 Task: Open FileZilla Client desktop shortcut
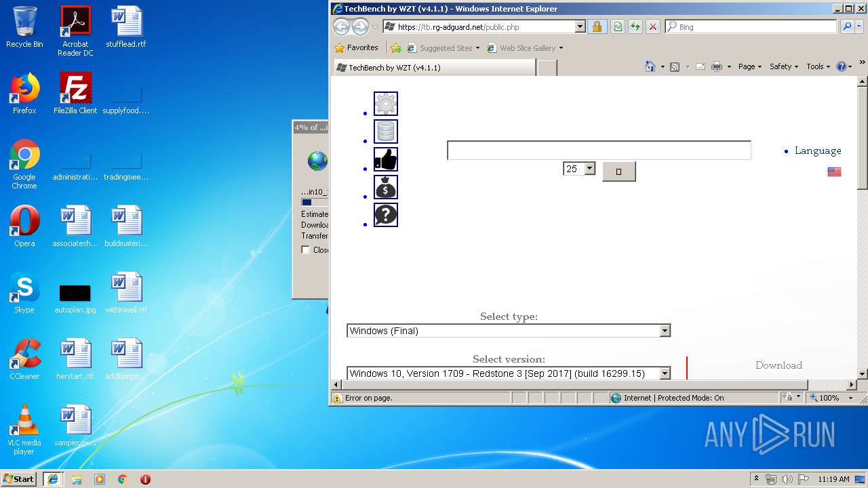tap(75, 94)
